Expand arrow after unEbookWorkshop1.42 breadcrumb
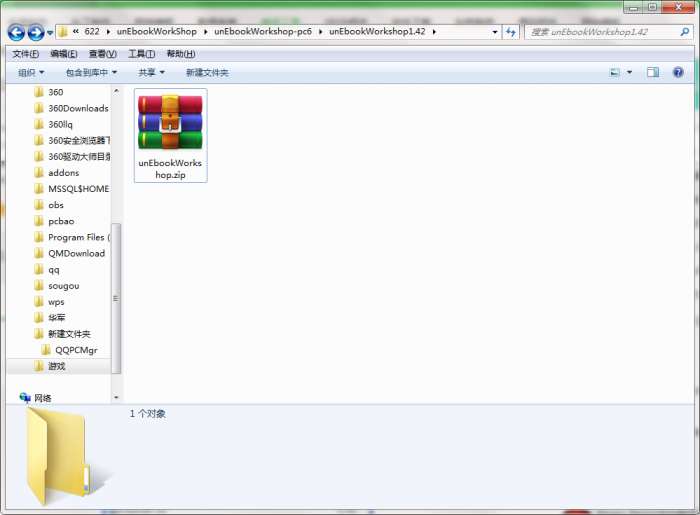700x515 pixels. (x=434, y=32)
